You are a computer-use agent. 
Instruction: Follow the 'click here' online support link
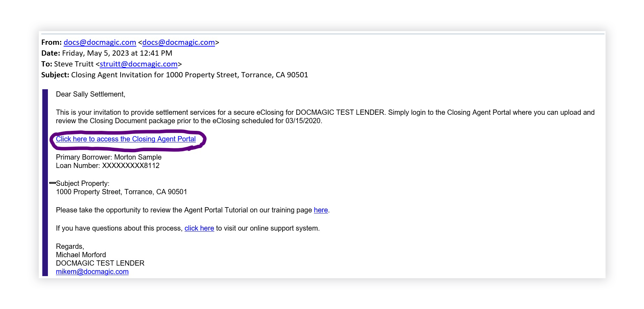pos(199,228)
